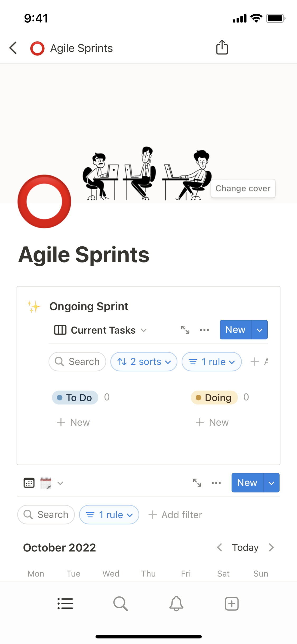This screenshot has height=644, width=297.
Task: Open the sidebar list menu tab
Action: 65,604
